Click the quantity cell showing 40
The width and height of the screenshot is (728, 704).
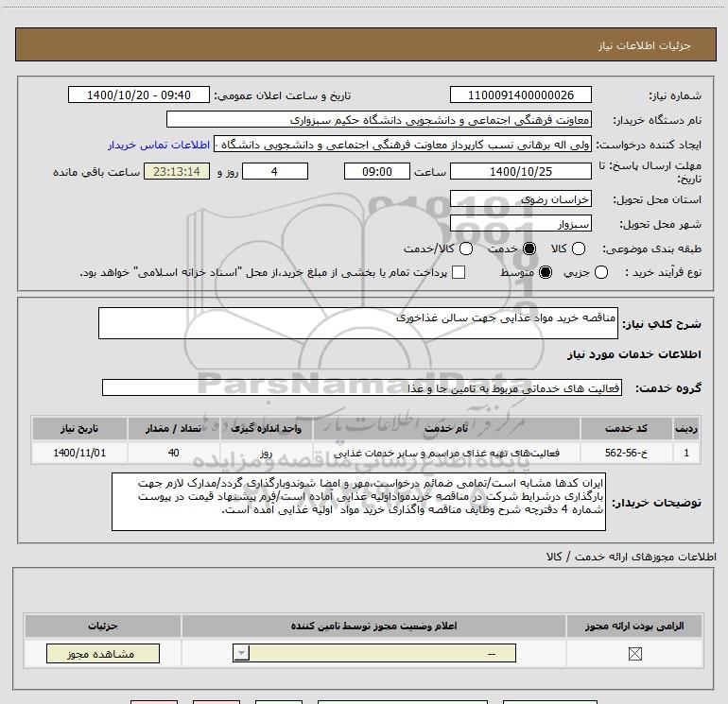(x=174, y=453)
